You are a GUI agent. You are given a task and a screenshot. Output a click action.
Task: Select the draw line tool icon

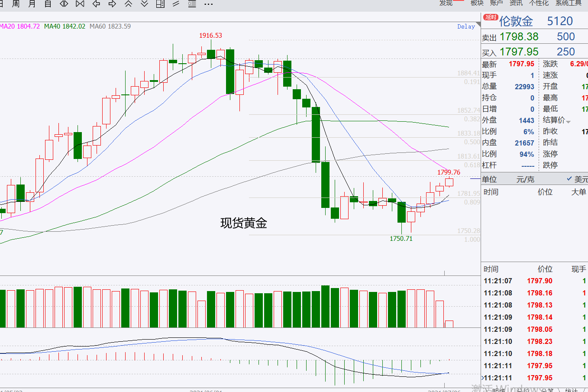176,4
